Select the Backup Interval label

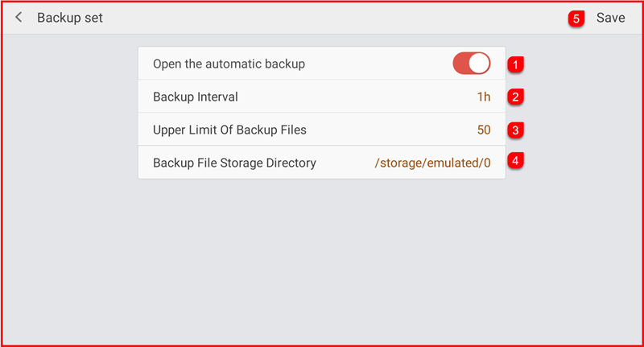pos(196,97)
